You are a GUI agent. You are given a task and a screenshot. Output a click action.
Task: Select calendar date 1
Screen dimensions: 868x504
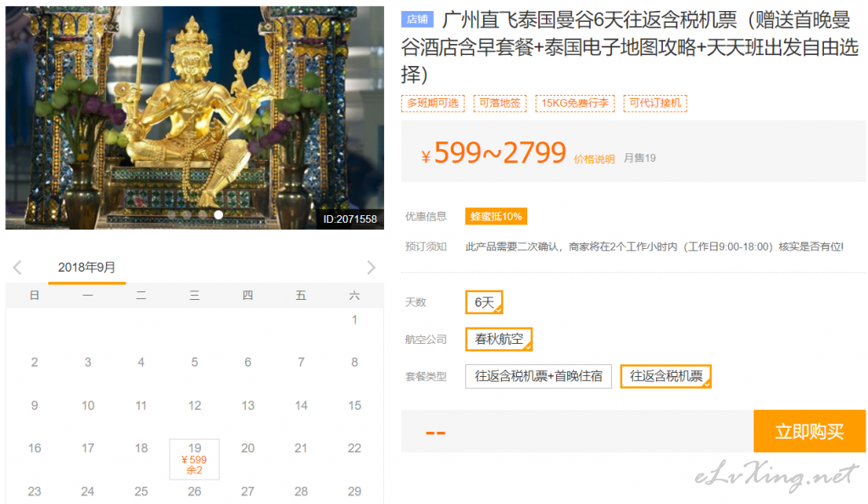[354, 320]
